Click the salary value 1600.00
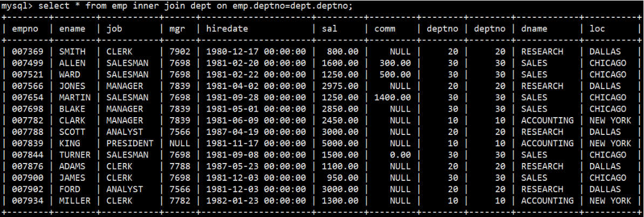 340,63
